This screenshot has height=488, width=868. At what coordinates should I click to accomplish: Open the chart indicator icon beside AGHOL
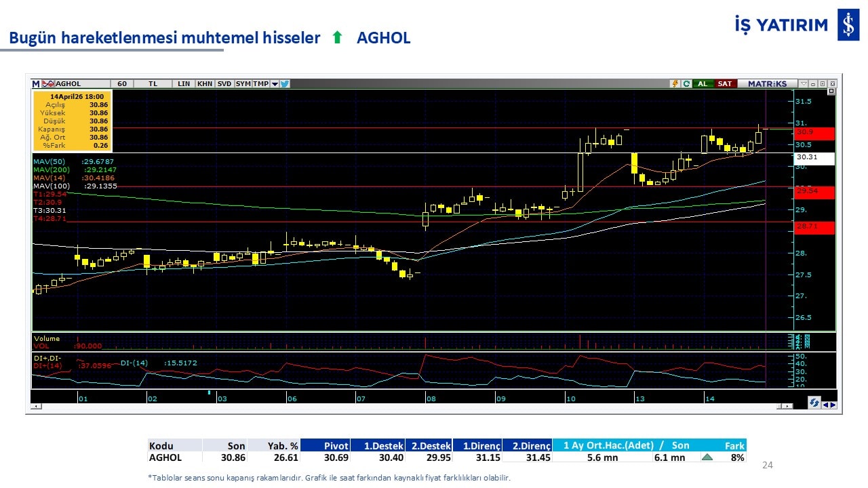(48, 84)
